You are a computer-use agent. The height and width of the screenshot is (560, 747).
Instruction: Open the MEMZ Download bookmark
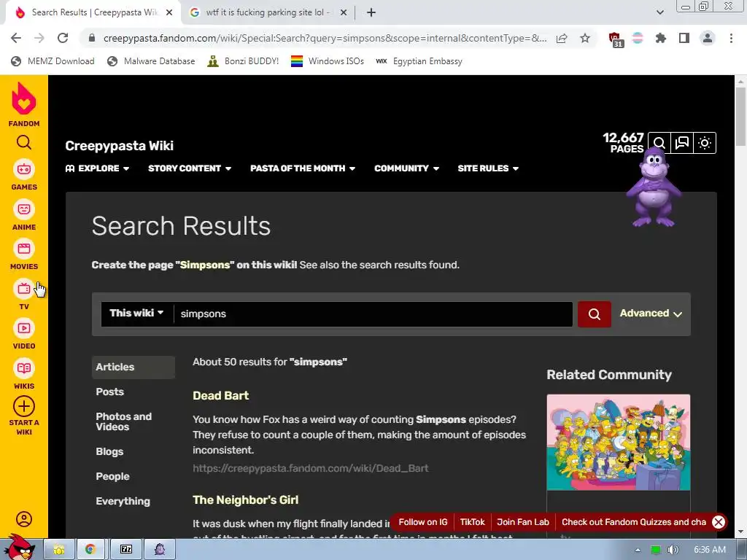click(53, 61)
